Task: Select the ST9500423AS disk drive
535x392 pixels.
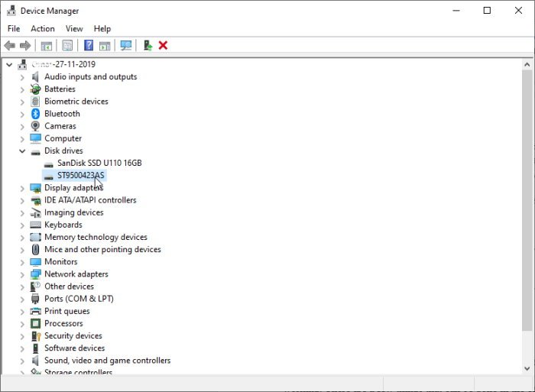Action: click(80, 175)
